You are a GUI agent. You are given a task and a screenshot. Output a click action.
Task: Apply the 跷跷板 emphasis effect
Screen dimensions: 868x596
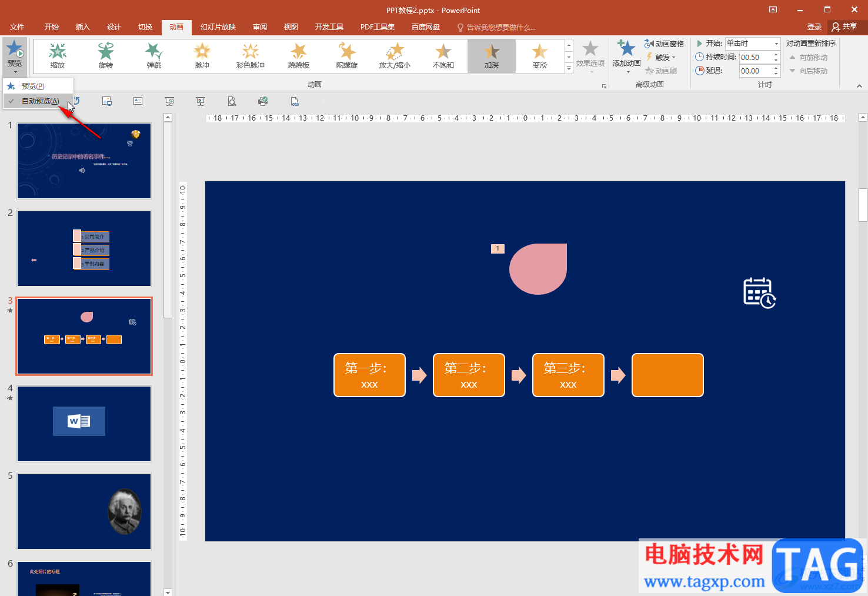[299, 56]
